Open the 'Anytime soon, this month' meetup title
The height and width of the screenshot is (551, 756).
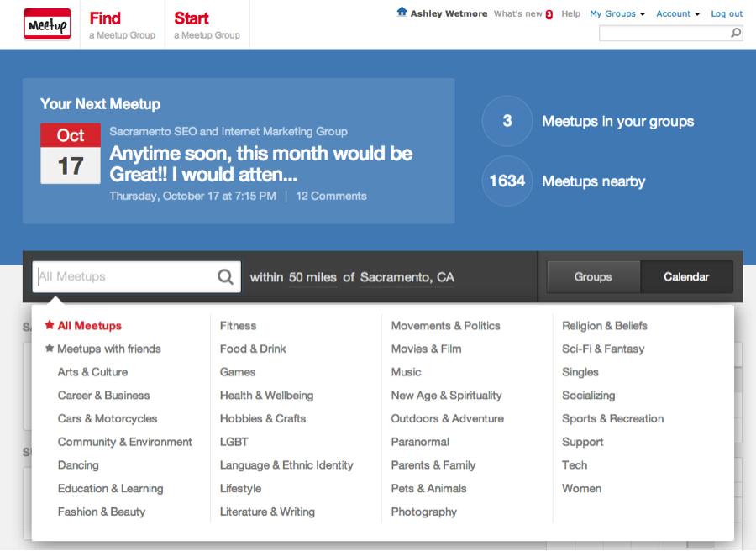(x=261, y=164)
